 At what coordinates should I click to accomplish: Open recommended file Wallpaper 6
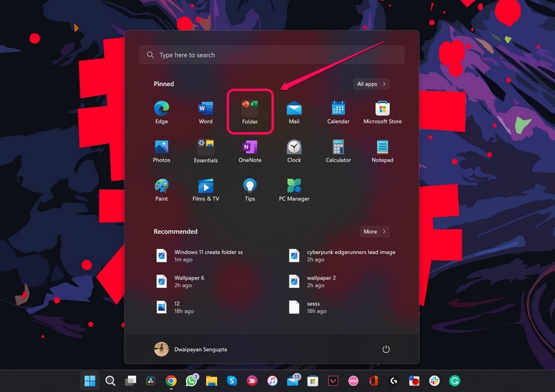[189, 281]
